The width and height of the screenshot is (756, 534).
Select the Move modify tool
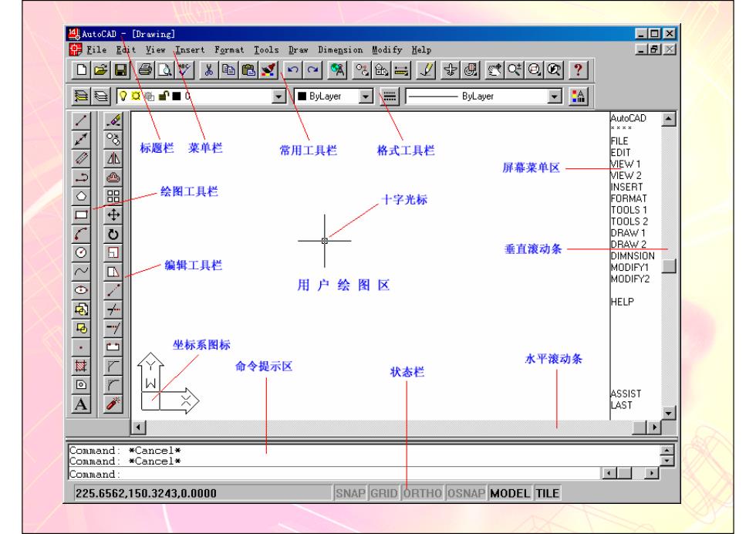coord(113,215)
